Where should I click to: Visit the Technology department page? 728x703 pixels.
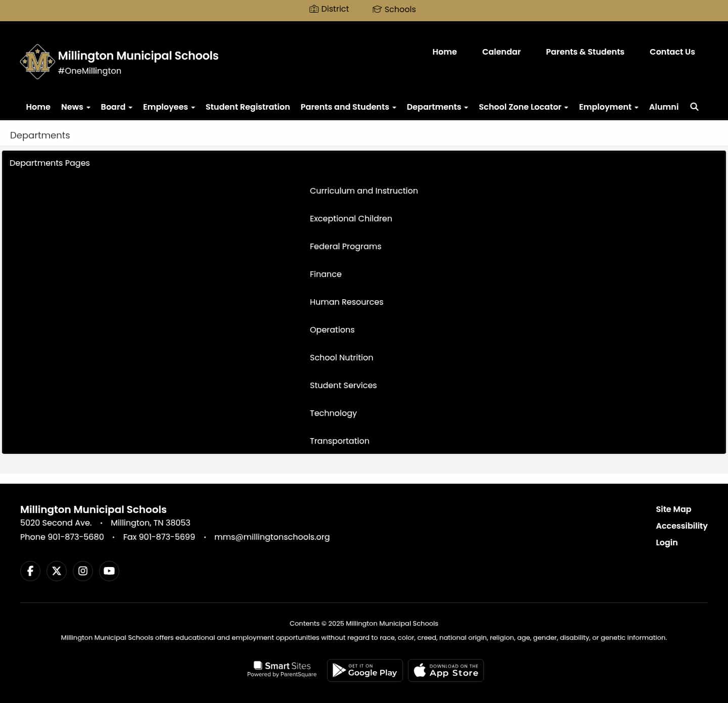tap(333, 413)
